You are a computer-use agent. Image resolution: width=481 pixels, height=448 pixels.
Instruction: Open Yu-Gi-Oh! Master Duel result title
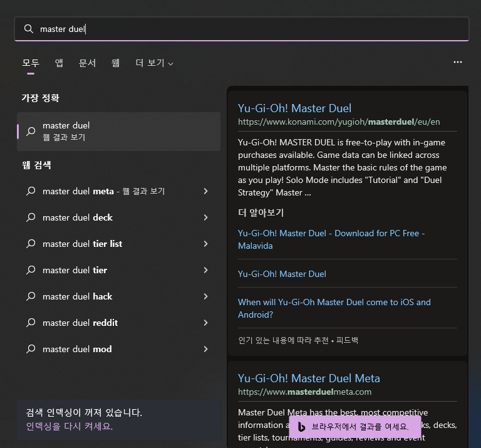pos(294,108)
